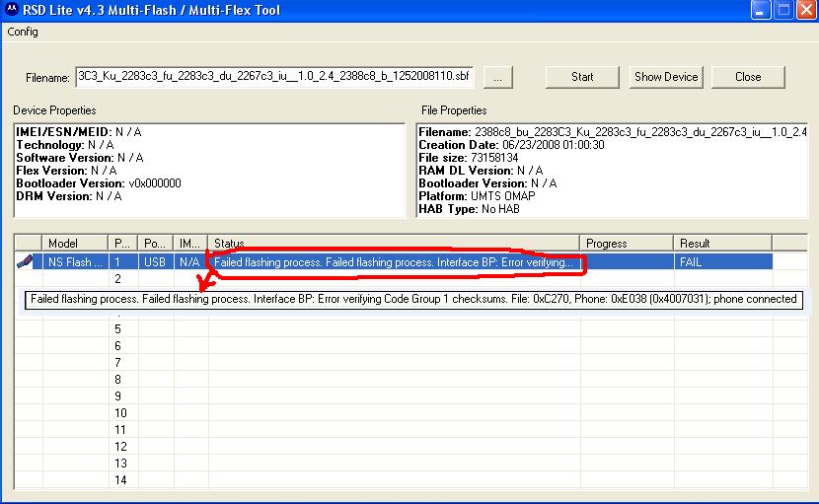The width and height of the screenshot is (819, 504).
Task: Select the Result column header
Action: tap(722, 243)
